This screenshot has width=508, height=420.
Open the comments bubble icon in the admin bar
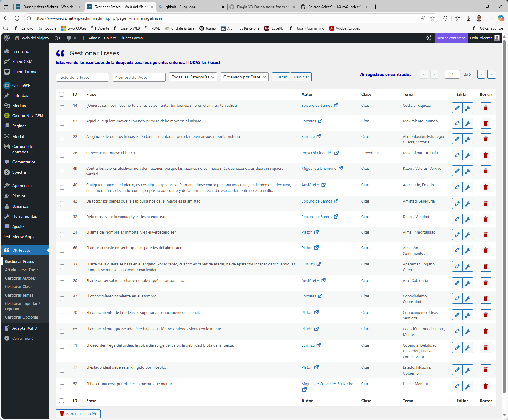tap(69, 38)
